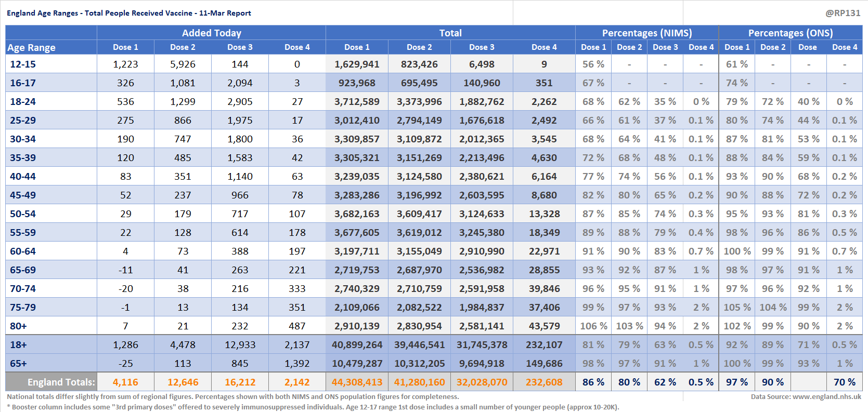Screen dimensions: 868x412
Task: Select the 50-54 age range row label
Action: click(23, 214)
